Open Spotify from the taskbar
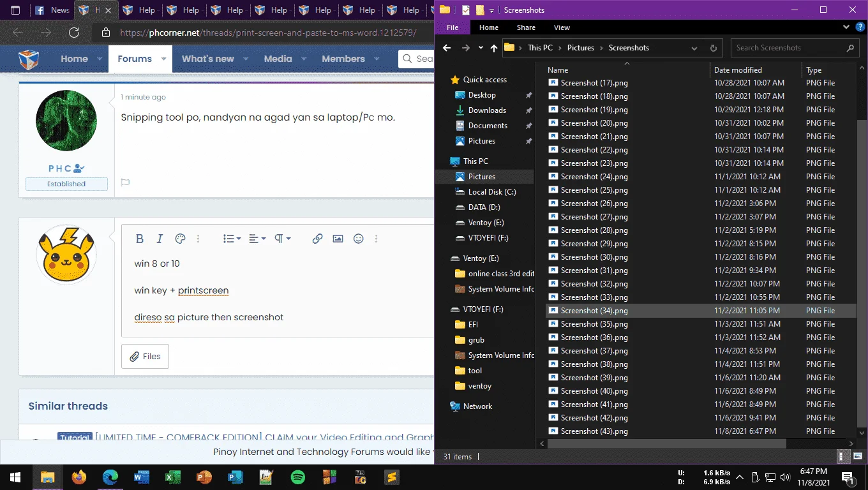 pos(297,477)
